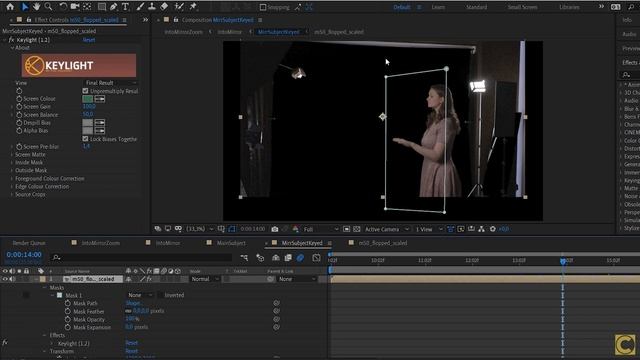The width and height of the screenshot is (640, 360).
Task: Click Reset link next to Keylight in Effect Controls
Action: click(89, 40)
